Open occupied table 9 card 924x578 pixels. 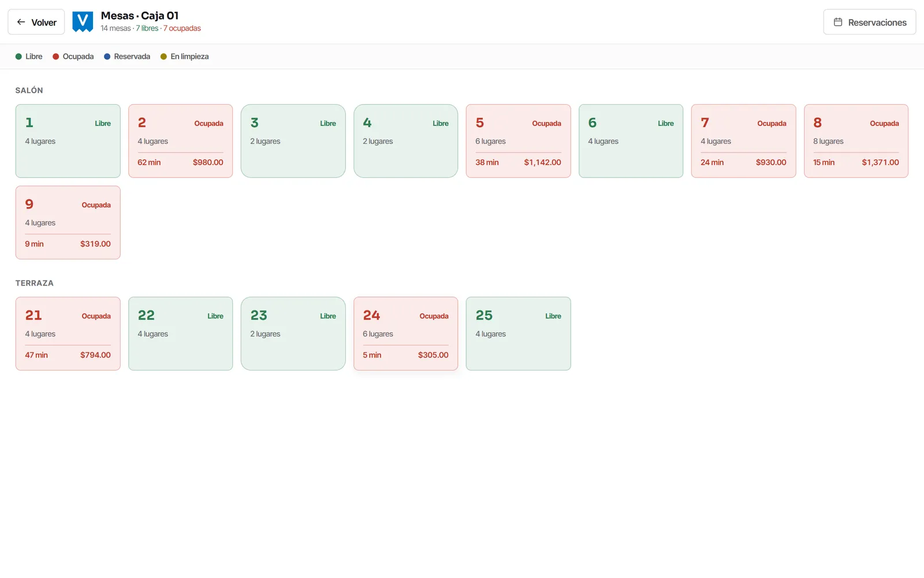point(68,223)
